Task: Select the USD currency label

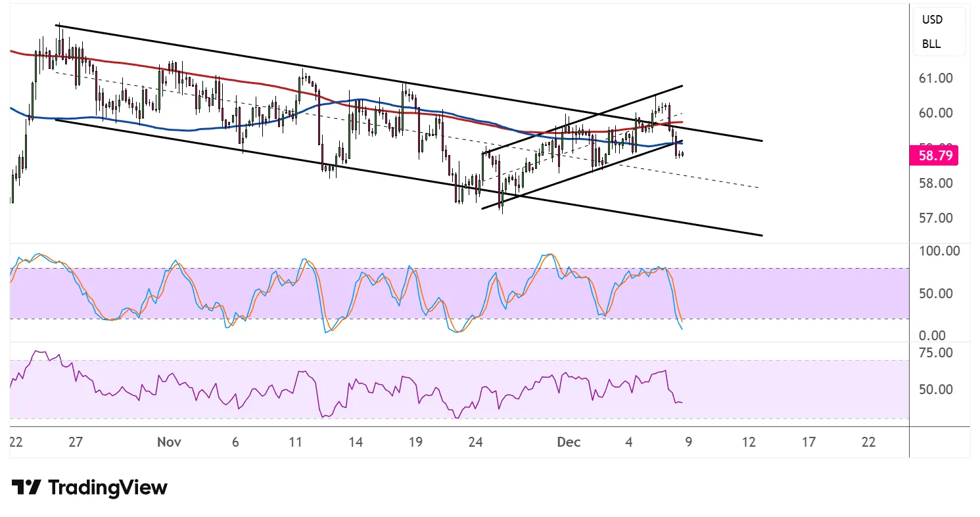Action: pyautogui.click(x=932, y=20)
